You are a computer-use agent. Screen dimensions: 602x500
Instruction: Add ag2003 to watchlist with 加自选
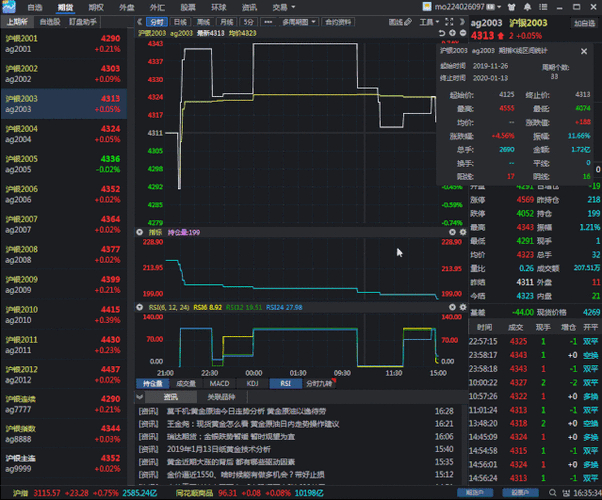(583, 22)
